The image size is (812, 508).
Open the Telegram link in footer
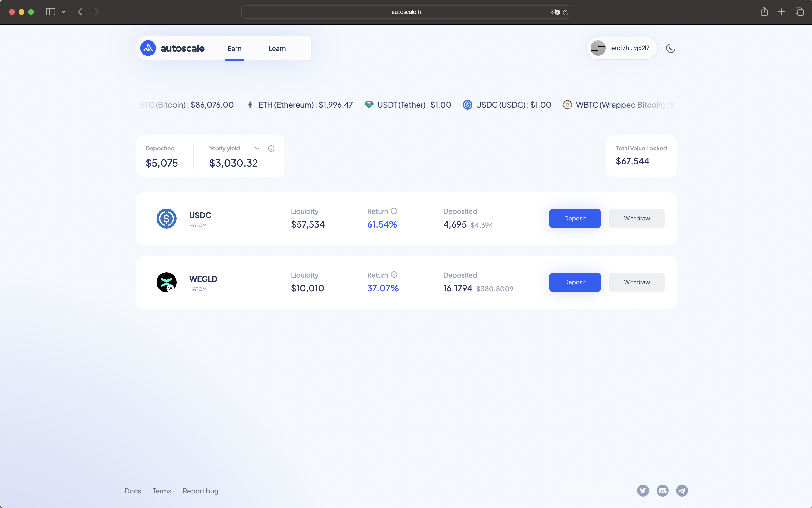pos(682,491)
